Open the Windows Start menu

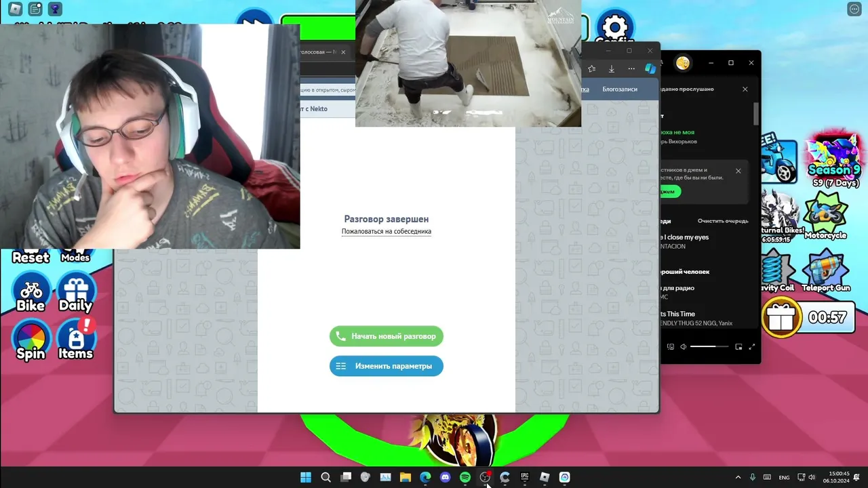pyautogui.click(x=306, y=477)
